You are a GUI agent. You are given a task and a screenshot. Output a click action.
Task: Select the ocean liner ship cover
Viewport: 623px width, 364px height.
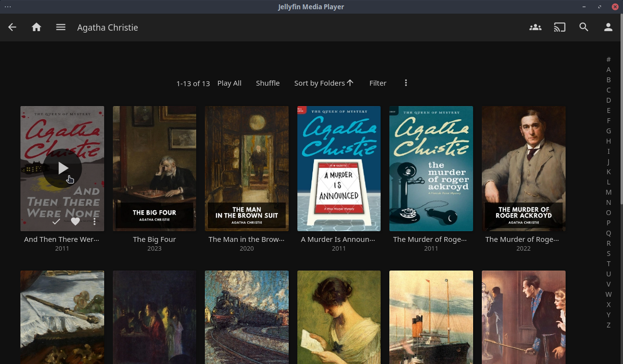click(x=431, y=317)
